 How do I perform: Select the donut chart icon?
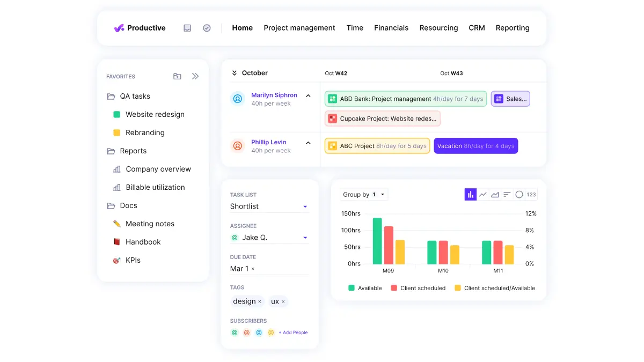click(x=519, y=194)
